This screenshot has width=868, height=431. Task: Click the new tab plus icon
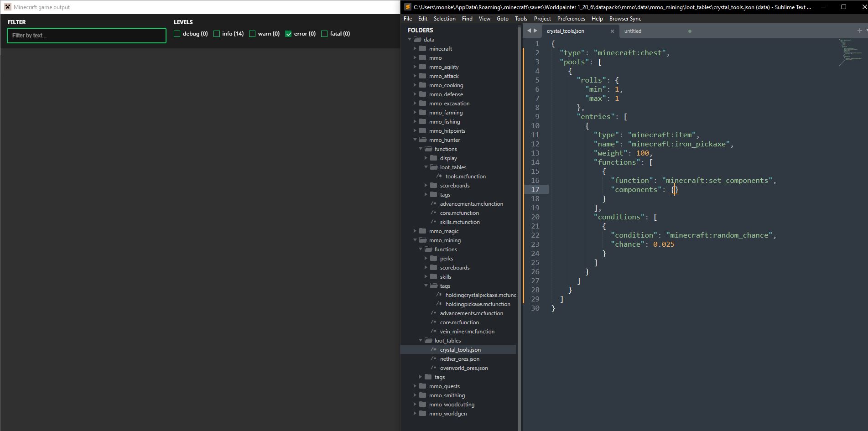tap(859, 31)
